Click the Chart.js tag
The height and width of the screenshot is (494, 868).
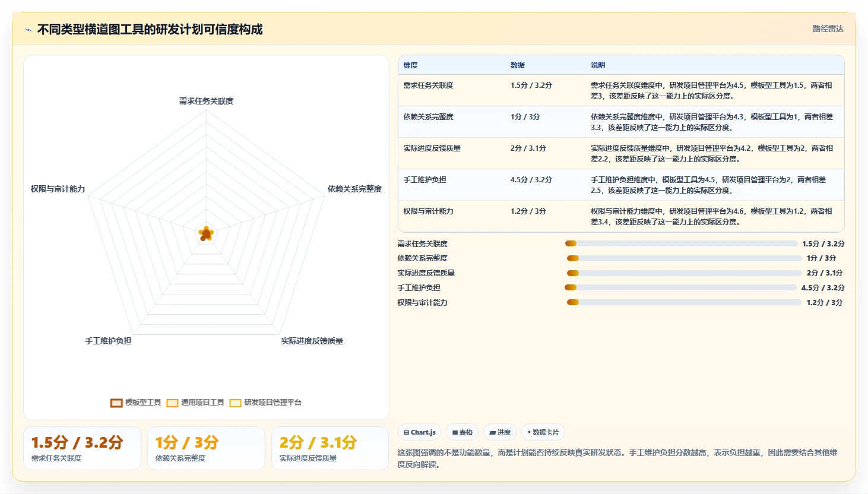[420, 432]
